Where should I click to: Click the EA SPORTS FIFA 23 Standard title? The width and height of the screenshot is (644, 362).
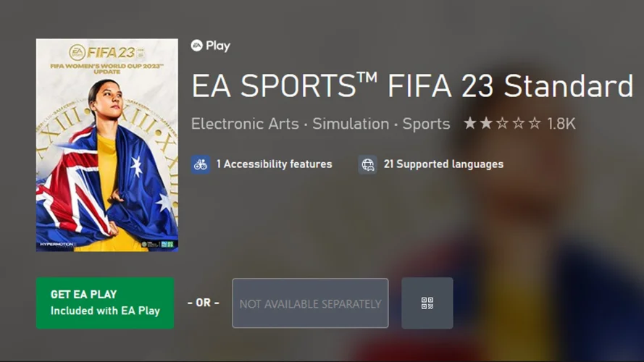pos(411,86)
